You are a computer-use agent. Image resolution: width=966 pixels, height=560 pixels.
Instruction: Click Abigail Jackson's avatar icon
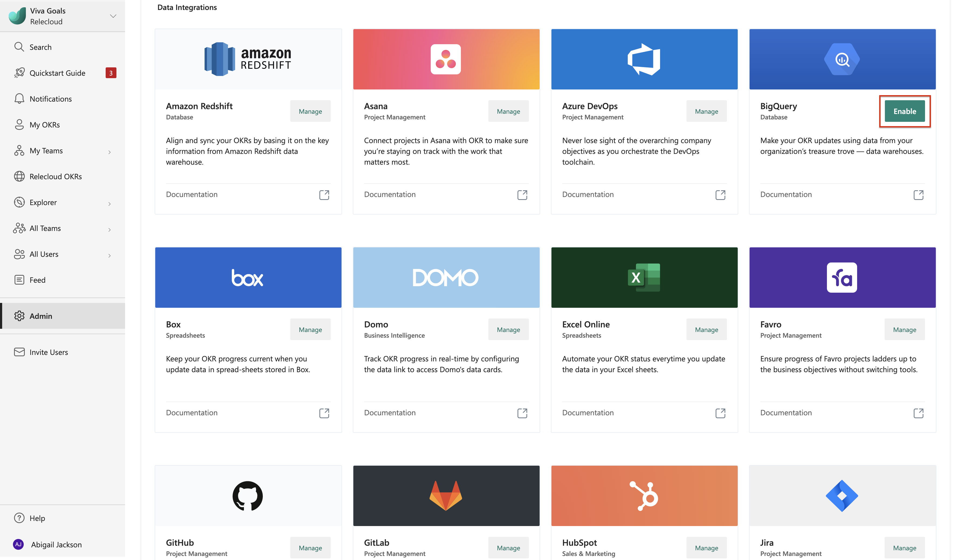pyautogui.click(x=18, y=544)
